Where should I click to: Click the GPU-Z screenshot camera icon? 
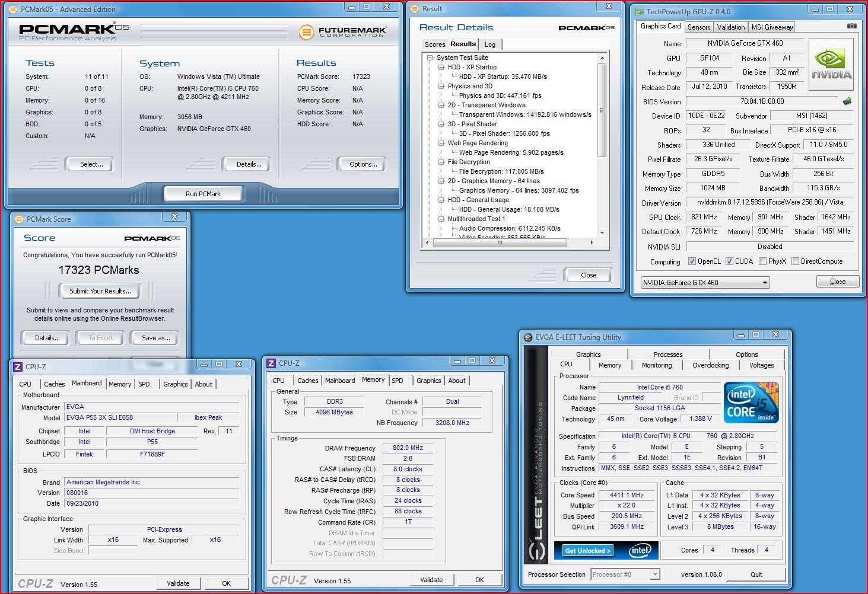coord(852,26)
